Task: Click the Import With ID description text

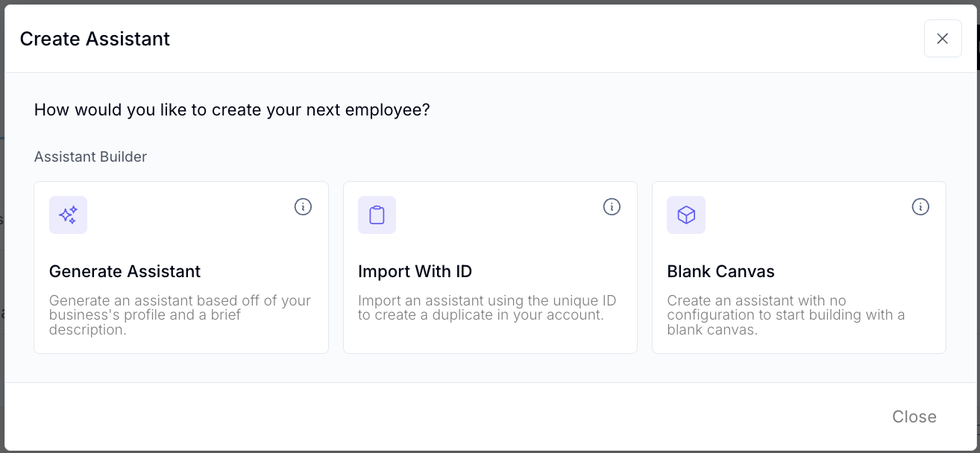Action: point(487,308)
